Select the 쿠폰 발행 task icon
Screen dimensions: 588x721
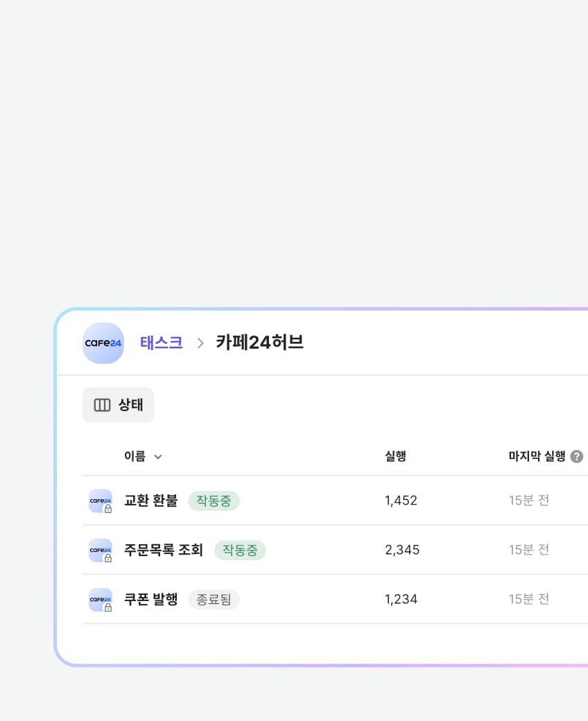pyautogui.click(x=99, y=599)
